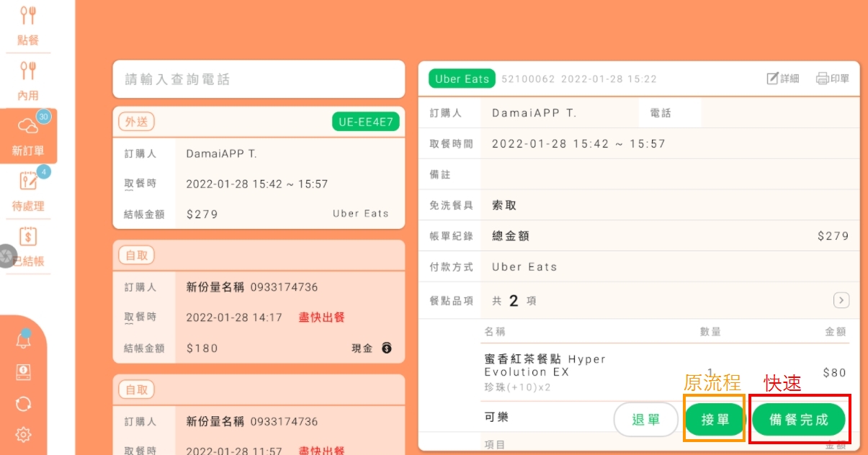
Task: Select the 新訂單 cloud tab
Action: 28,136
